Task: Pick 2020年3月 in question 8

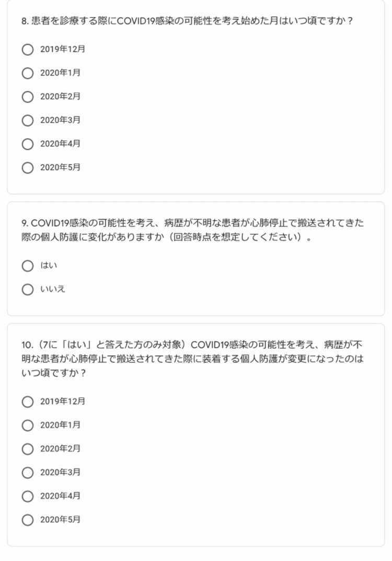Action: pyautogui.click(x=28, y=120)
